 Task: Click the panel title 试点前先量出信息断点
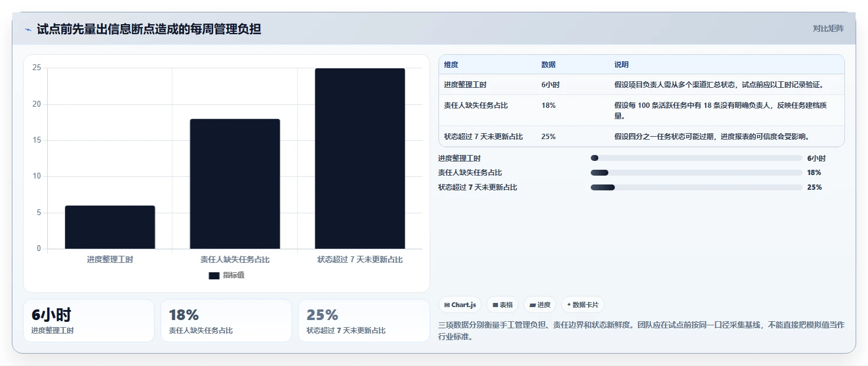click(x=149, y=29)
